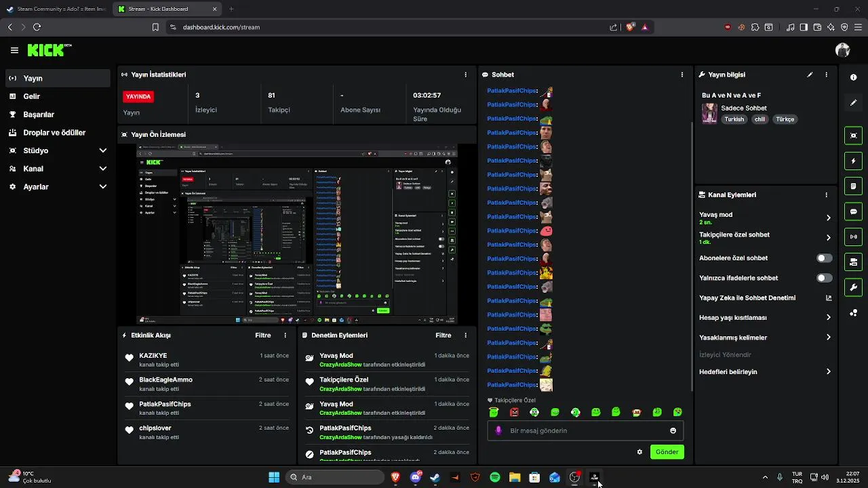Open options menu of Yayın İstatistikleri panel
The height and width of the screenshot is (488, 868).
[x=465, y=75]
